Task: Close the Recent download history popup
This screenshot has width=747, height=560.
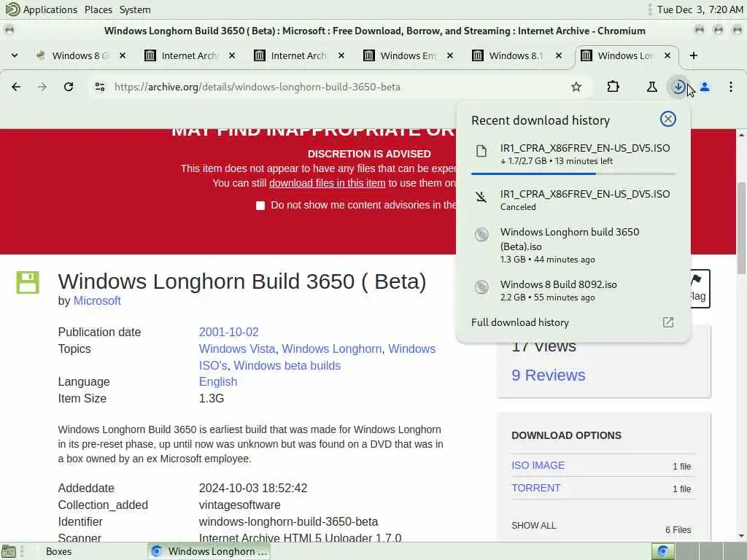Action: coord(668,119)
